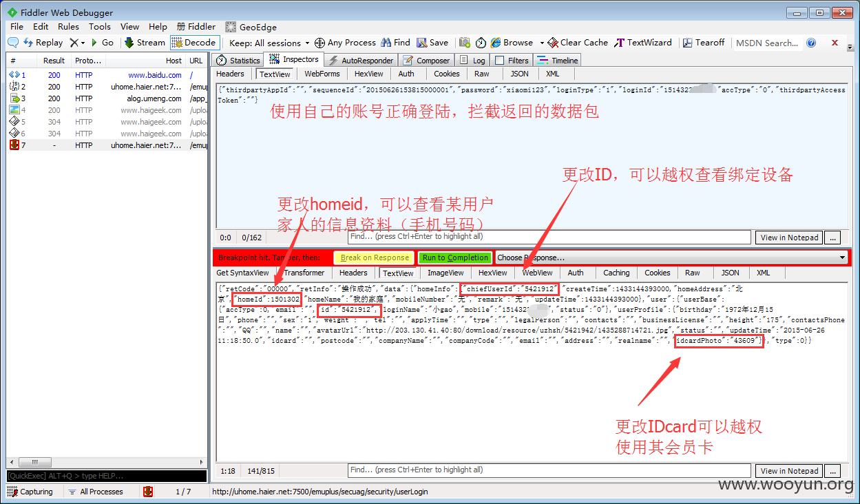
Task: Select the request Cookies tab
Action: [x=446, y=74]
